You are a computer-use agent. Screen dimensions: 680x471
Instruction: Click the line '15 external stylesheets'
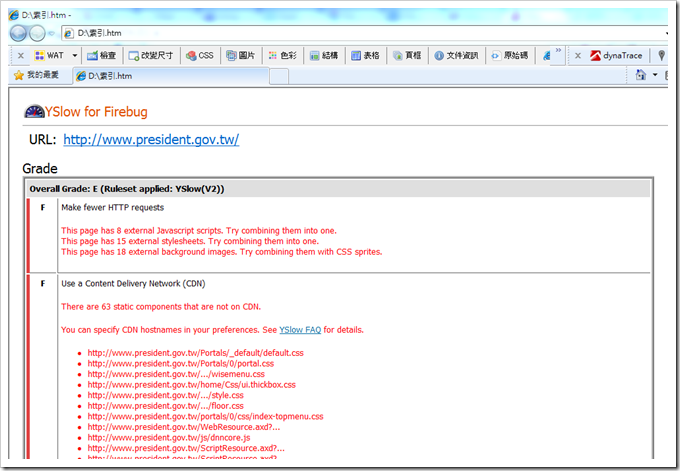pos(190,241)
